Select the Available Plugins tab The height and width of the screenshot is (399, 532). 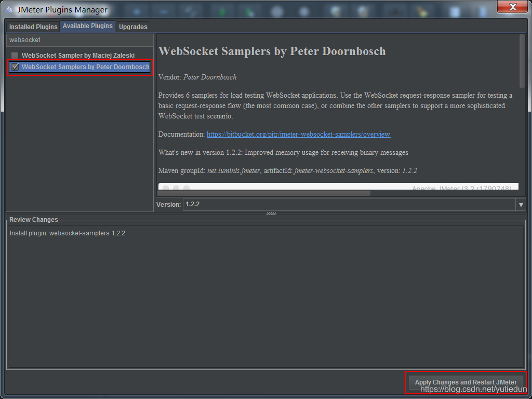(87, 26)
